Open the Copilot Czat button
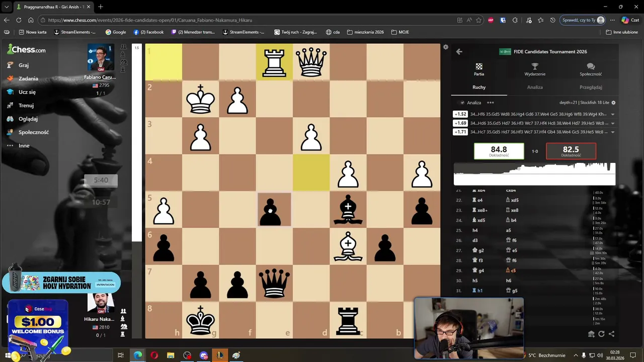The height and width of the screenshot is (362, 644). click(x=629, y=20)
